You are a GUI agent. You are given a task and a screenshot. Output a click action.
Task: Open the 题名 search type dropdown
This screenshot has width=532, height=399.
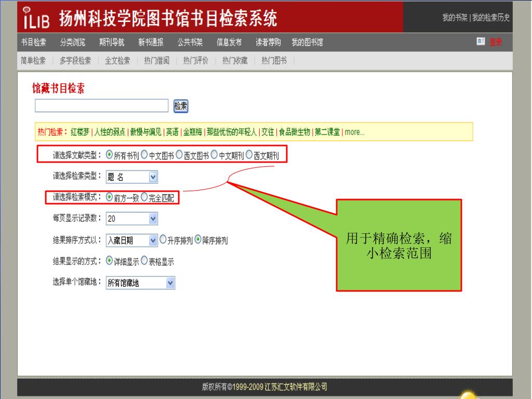click(x=131, y=177)
